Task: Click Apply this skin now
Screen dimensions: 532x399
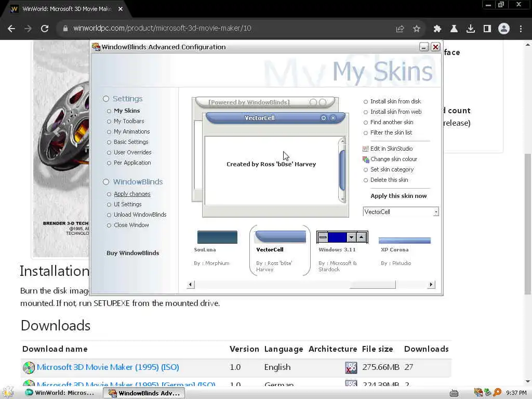Action: pyautogui.click(x=398, y=196)
